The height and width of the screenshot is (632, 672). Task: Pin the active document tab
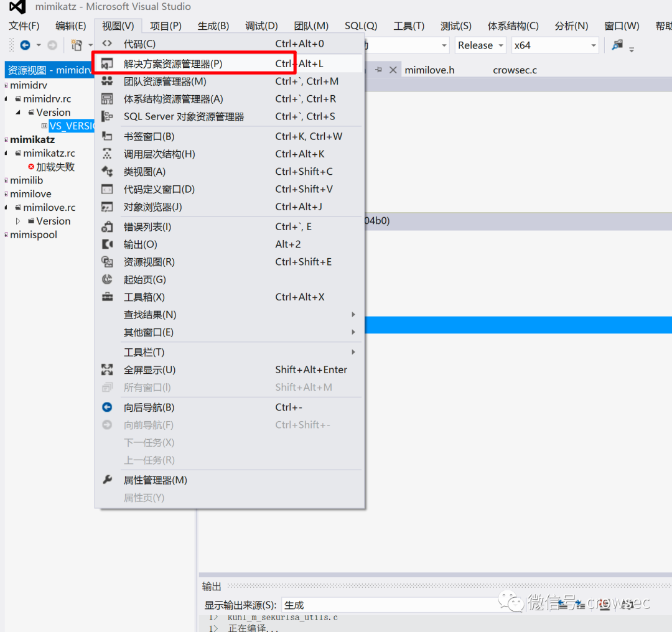378,70
